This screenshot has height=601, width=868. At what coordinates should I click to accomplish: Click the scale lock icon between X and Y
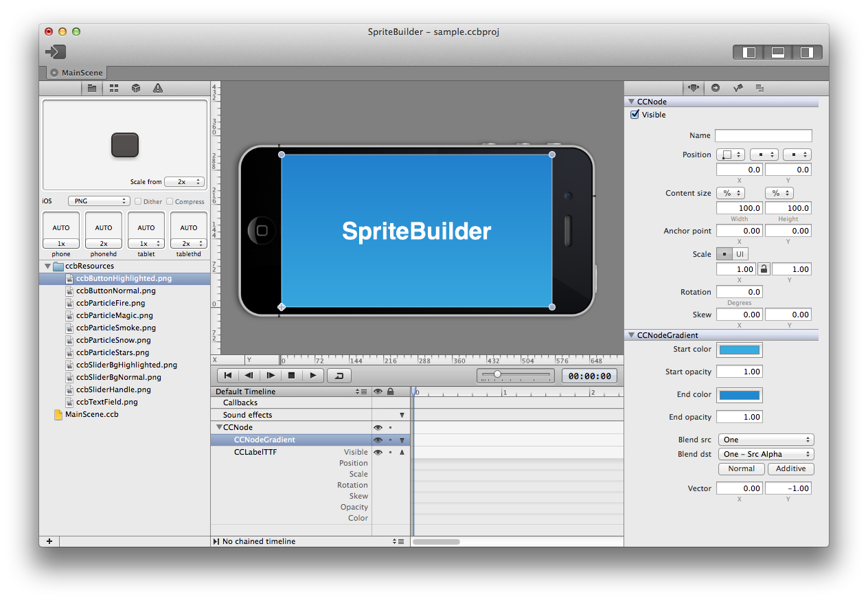tap(764, 269)
